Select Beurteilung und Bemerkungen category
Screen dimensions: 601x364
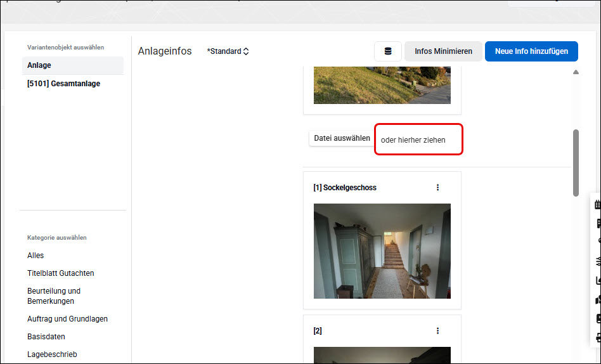point(54,296)
